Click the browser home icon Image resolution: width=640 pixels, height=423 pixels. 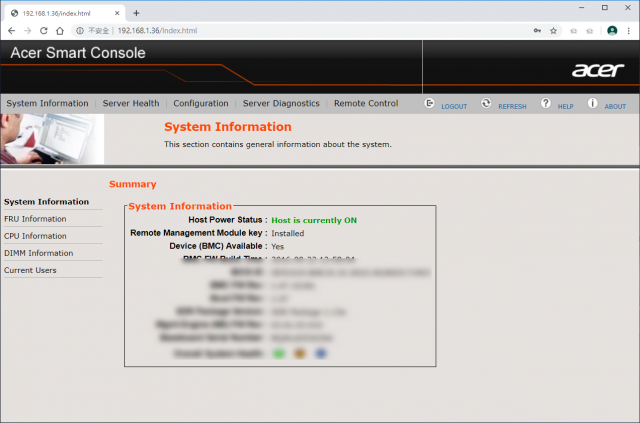(60, 31)
